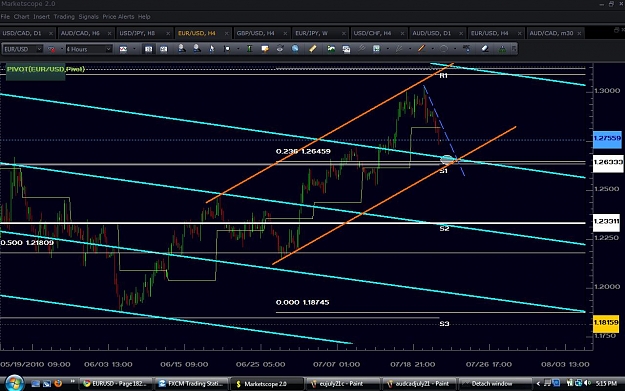Close the GBP/USD, H4 tab
The width and height of the screenshot is (625, 391).
[285, 33]
